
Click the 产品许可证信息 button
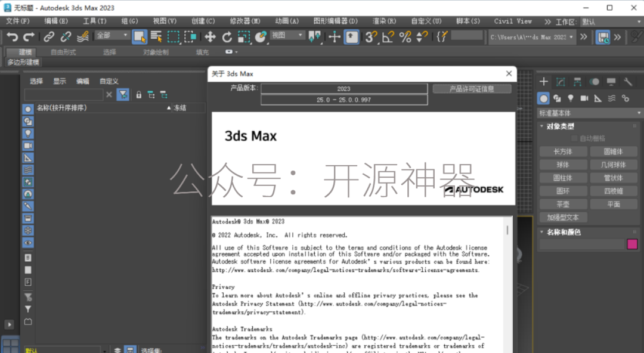472,89
